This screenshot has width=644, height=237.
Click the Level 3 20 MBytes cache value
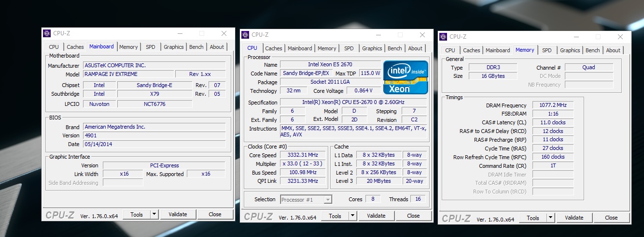point(378,181)
